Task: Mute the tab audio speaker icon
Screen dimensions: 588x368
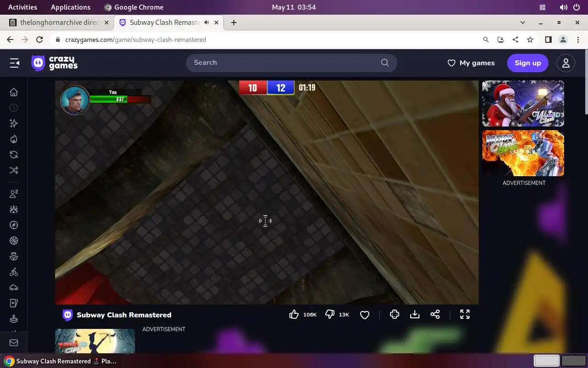Action: (x=207, y=23)
